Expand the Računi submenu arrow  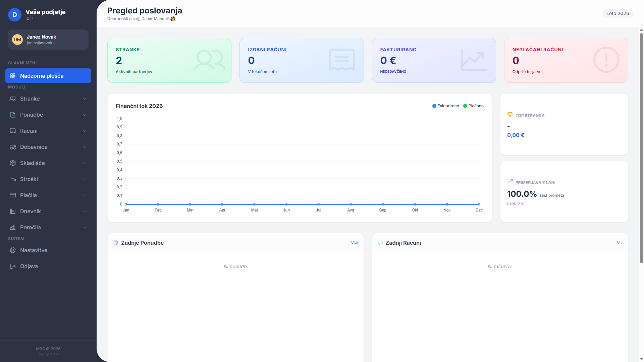click(85, 131)
